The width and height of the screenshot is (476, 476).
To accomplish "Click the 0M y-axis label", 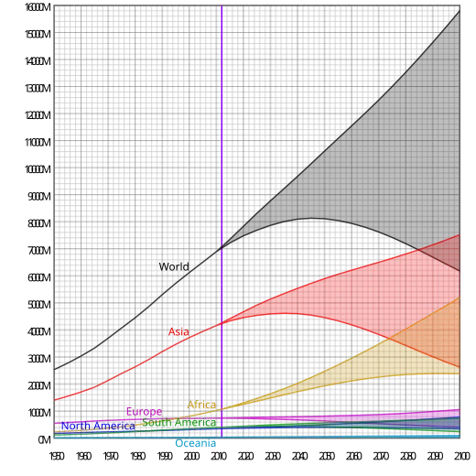I will tap(45, 439).
